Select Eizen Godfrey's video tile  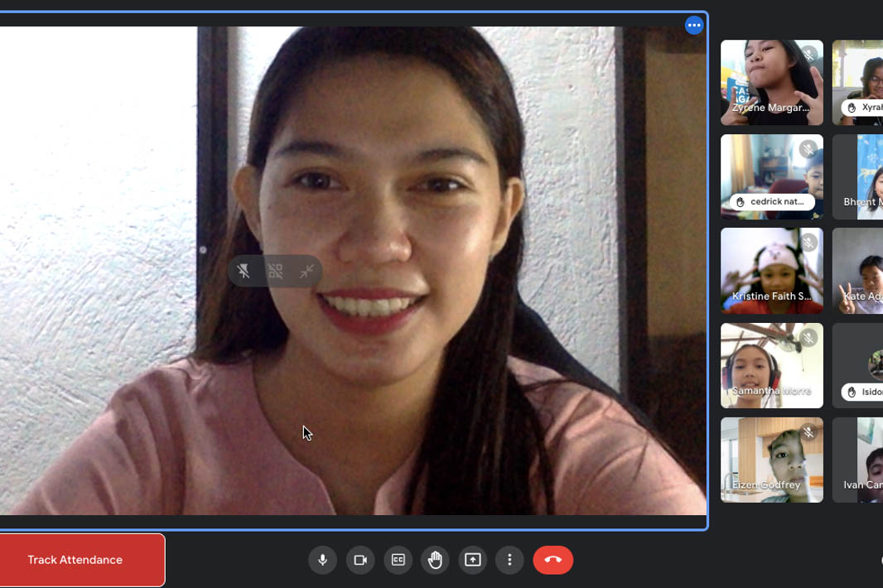click(771, 460)
